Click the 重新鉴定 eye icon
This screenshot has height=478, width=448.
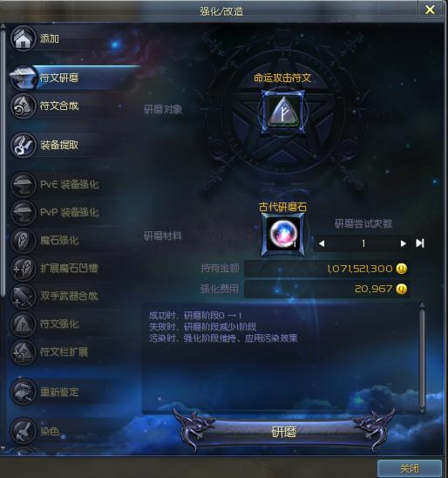click(x=23, y=392)
